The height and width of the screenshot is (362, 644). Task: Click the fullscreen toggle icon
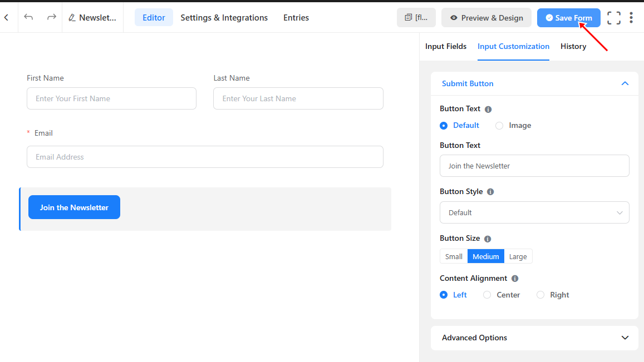point(613,18)
